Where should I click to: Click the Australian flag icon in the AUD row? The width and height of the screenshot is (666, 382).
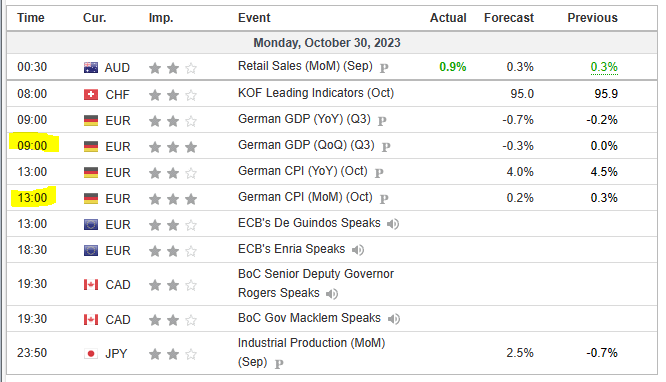tap(91, 68)
